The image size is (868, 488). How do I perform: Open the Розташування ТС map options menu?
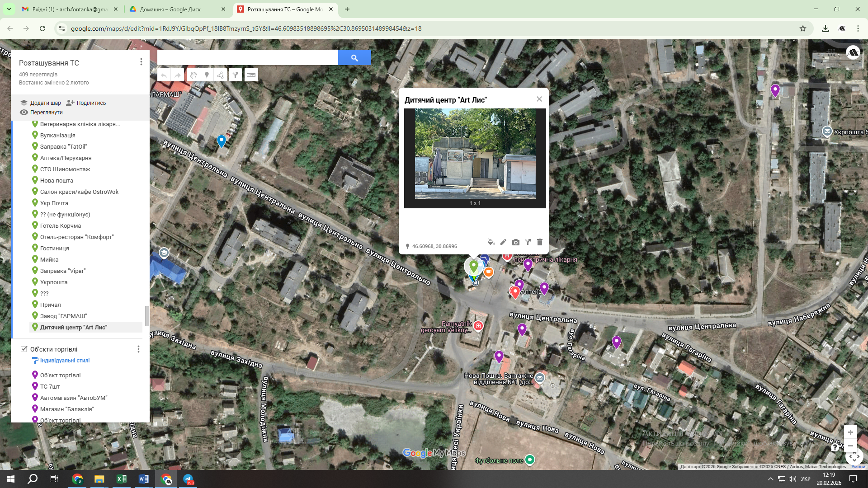141,62
